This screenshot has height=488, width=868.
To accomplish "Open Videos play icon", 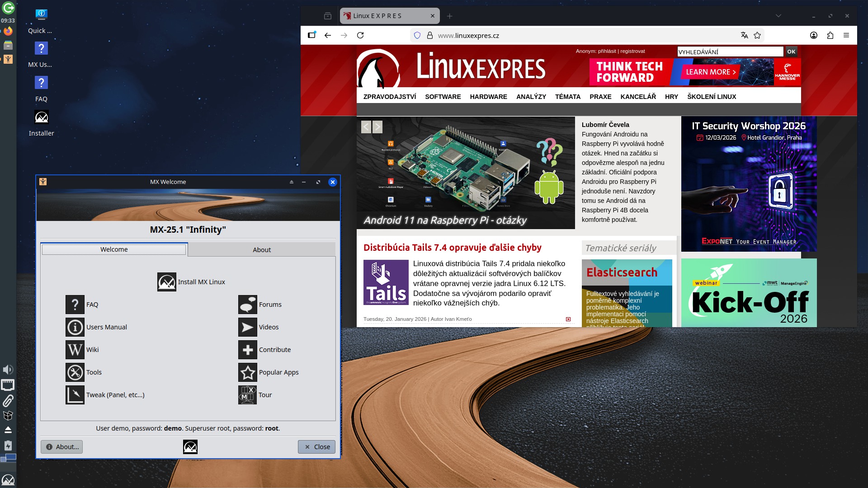I will [x=247, y=327].
